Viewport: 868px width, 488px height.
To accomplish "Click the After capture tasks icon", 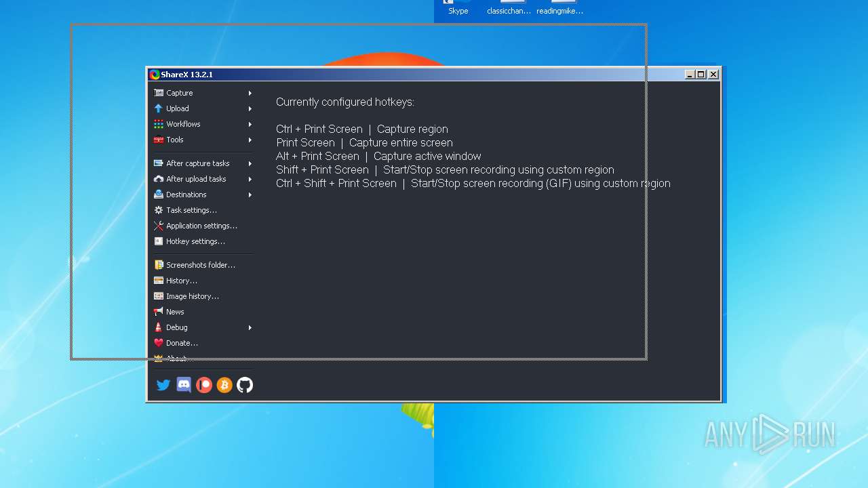I will (159, 163).
